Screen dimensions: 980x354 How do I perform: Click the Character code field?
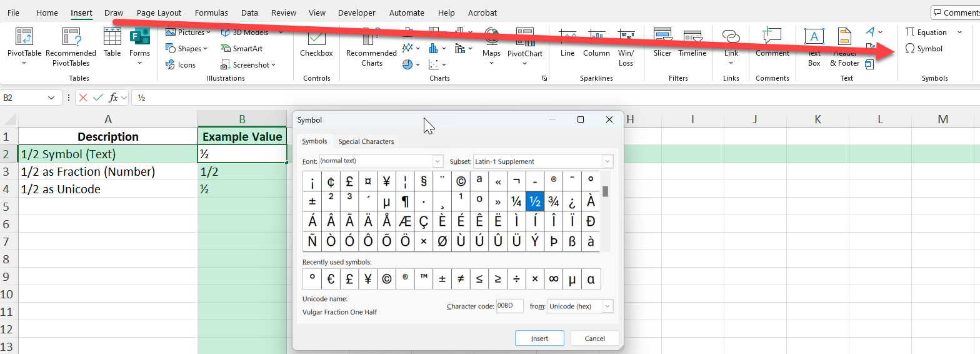(x=509, y=306)
